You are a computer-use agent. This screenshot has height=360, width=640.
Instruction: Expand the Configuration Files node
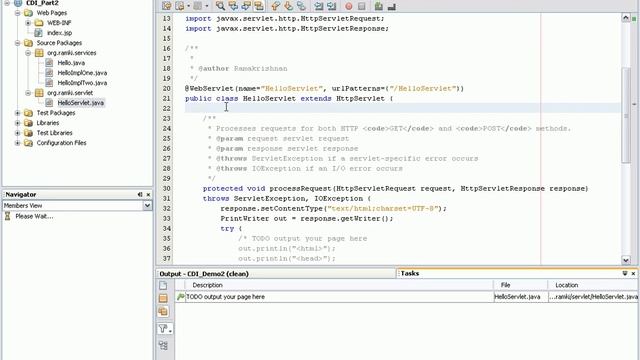[x=18, y=143]
